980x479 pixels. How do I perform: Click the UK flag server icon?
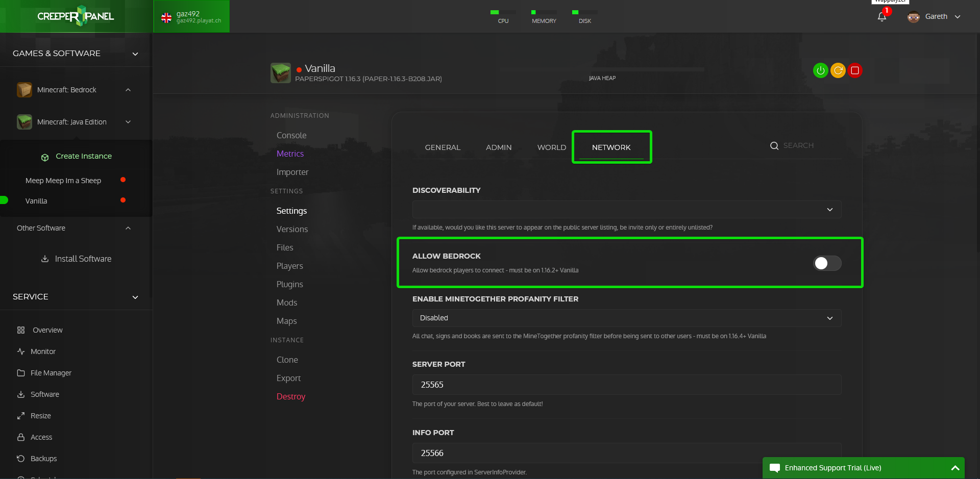click(x=166, y=18)
